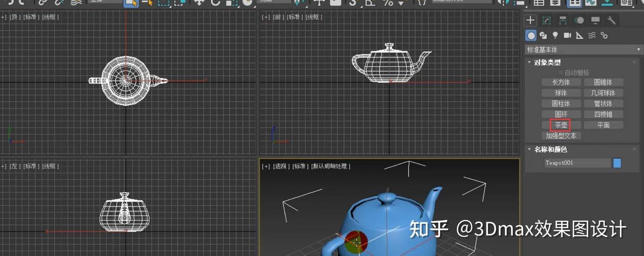Click the 长方体 object button
The image size is (644, 256).
tap(561, 82)
